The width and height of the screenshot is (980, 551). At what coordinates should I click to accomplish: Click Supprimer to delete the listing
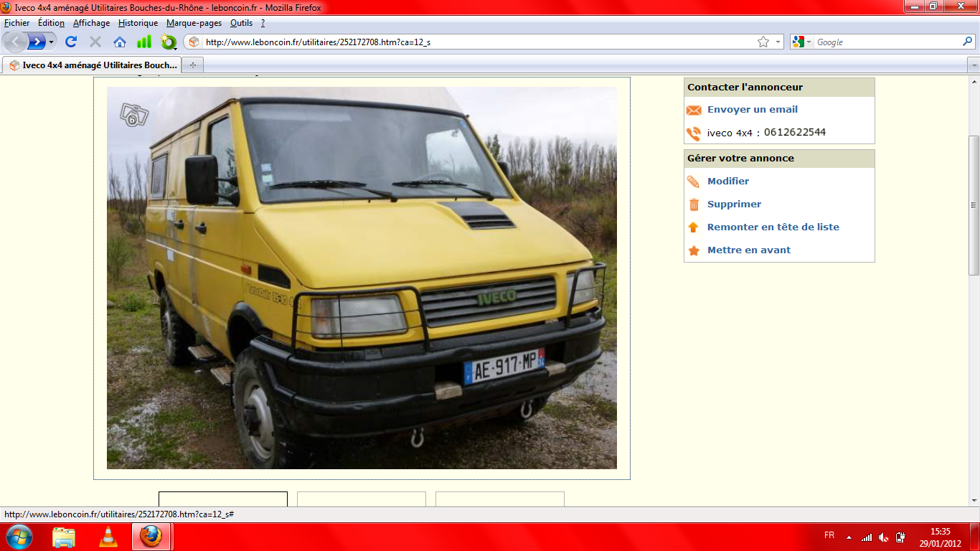click(734, 204)
